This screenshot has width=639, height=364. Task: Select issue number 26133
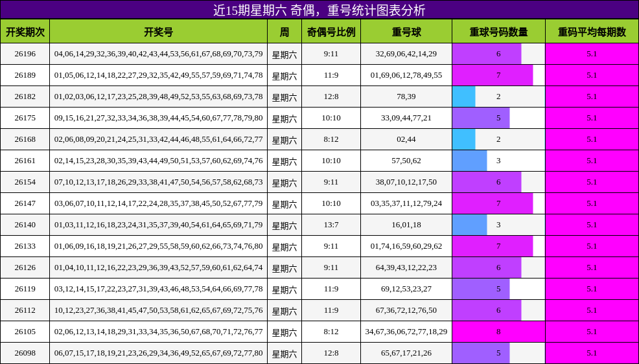point(25,246)
